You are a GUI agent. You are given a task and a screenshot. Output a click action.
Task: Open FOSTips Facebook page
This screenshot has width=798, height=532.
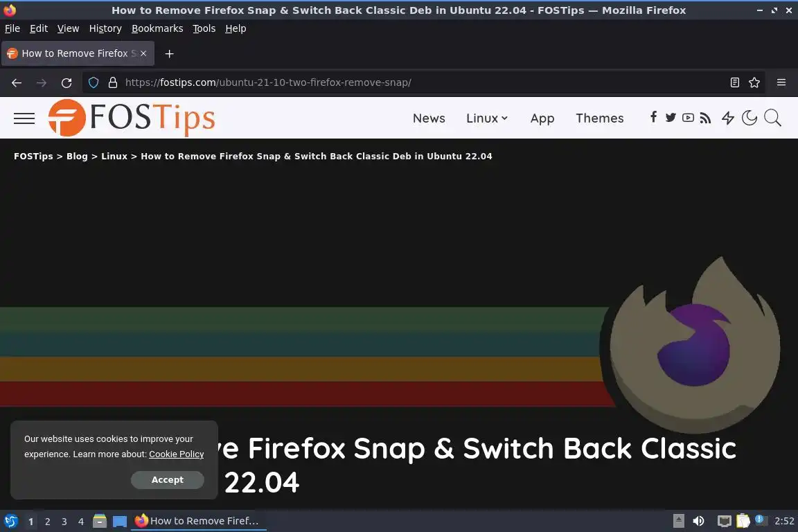coord(653,118)
